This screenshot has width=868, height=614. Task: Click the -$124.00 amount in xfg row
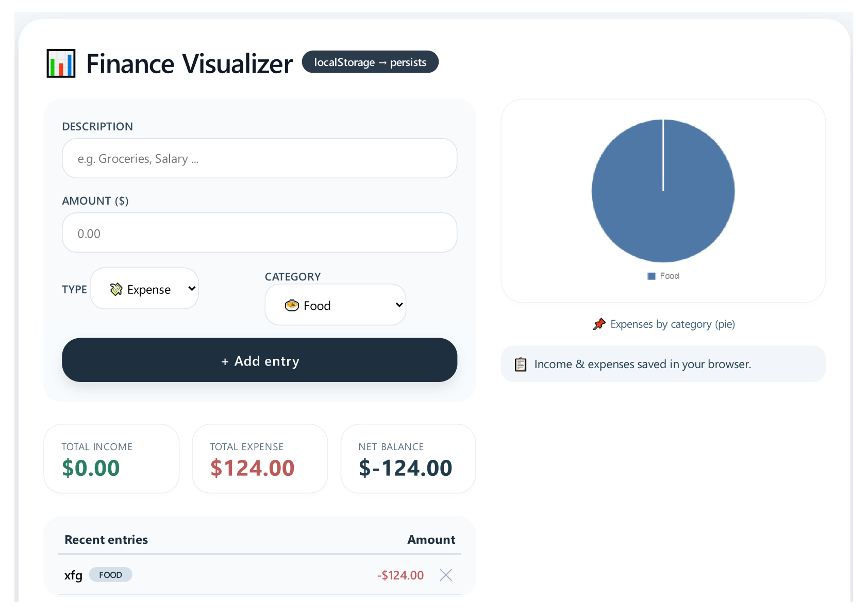[x=400, y=575]
